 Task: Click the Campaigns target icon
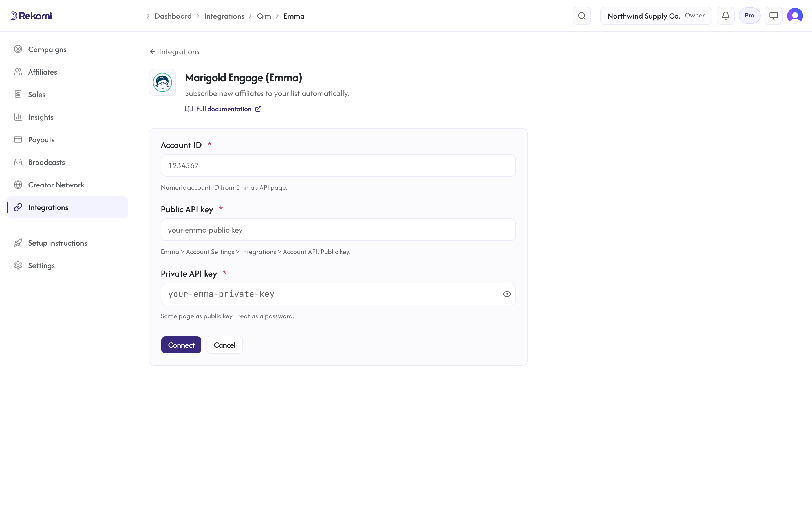click(18, 49)
